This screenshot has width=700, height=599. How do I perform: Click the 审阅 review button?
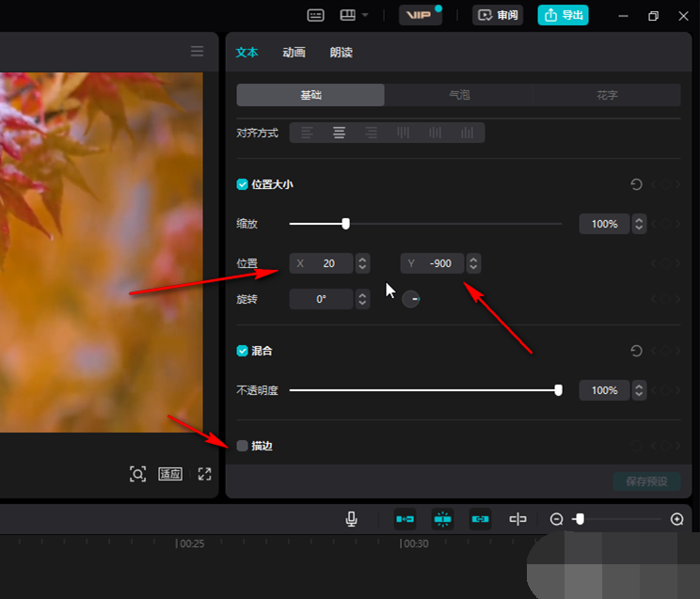pos(497,15)
